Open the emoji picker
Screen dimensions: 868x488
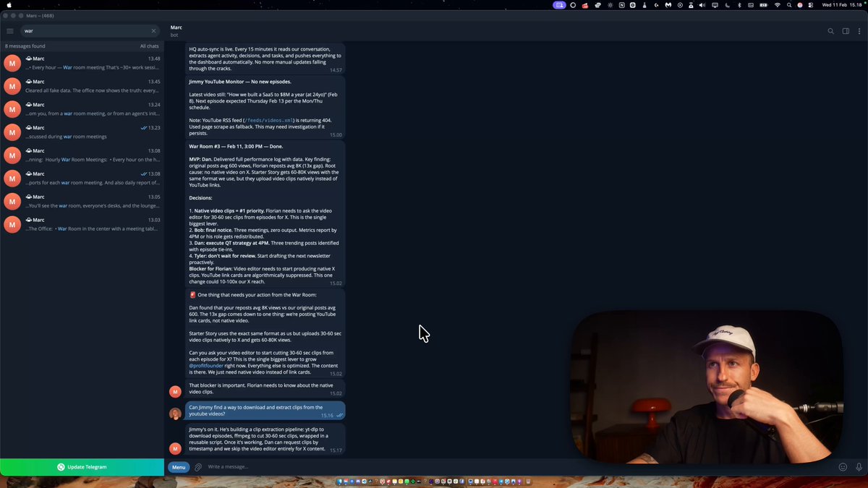(x=843, y=467)
